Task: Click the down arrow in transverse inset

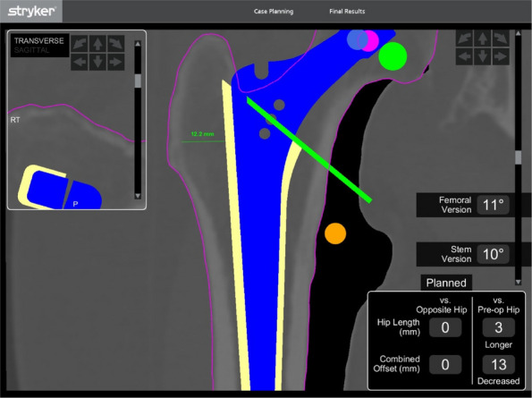Action: point(97,62)
